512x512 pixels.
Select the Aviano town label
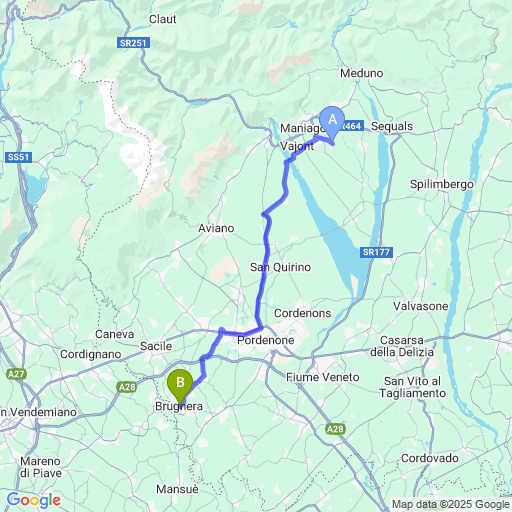(216, 228)
